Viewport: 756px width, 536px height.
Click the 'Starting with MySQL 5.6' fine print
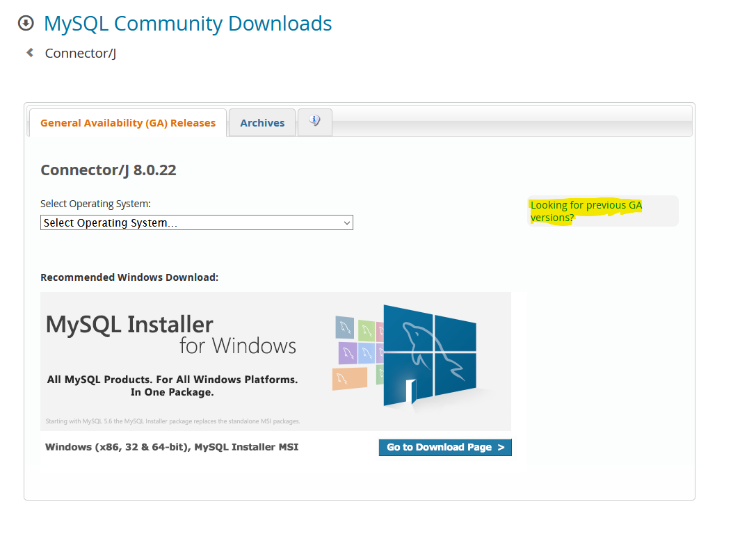tap(172, 421)
